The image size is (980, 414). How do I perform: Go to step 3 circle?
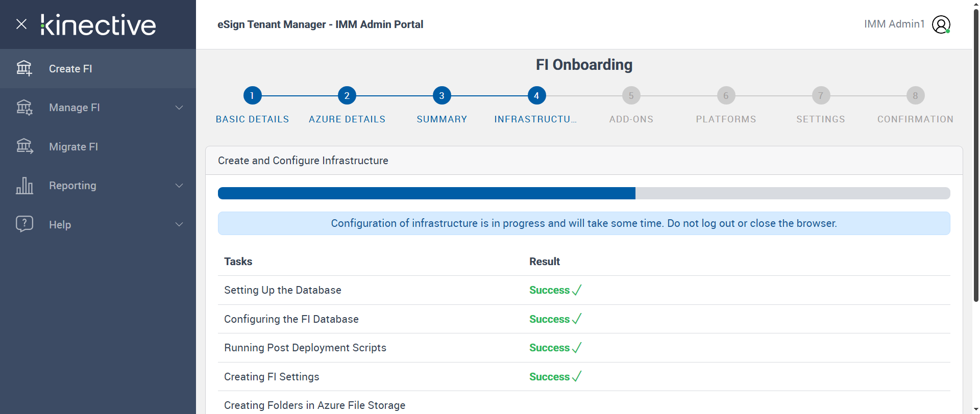click(x=442, y=95)
